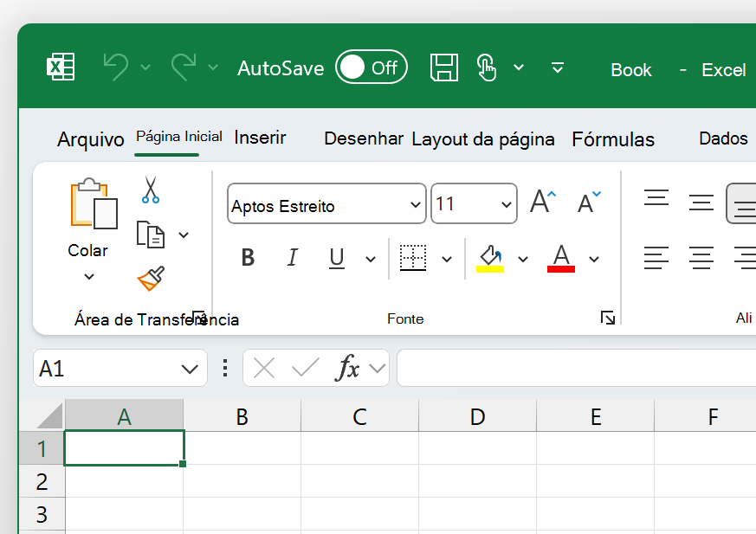Image resolution: width=756 pixels, height=534 pixels.
Task: Switch to the Dados tab
Action: click(x=723, y=138)
